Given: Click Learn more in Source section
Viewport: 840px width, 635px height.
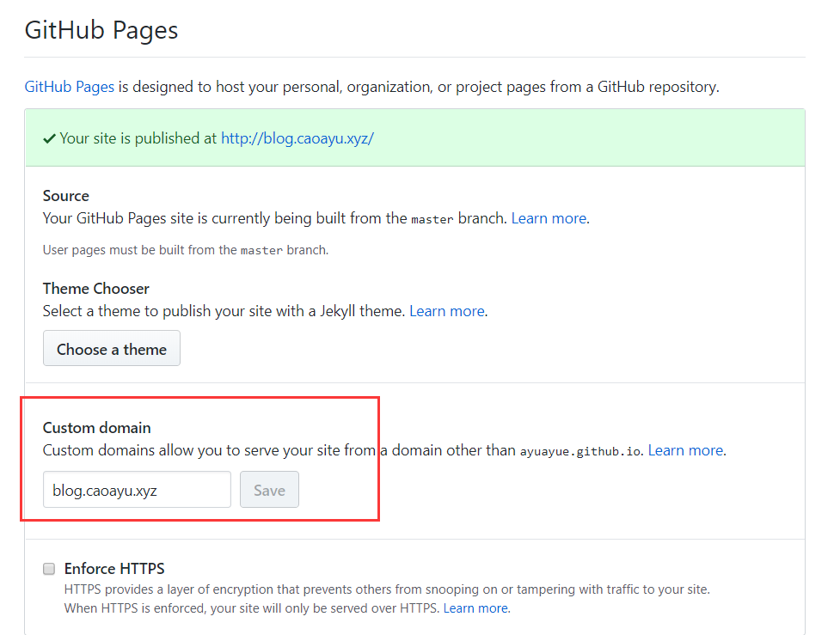Looking at the screenshot, I should [549, 218].
